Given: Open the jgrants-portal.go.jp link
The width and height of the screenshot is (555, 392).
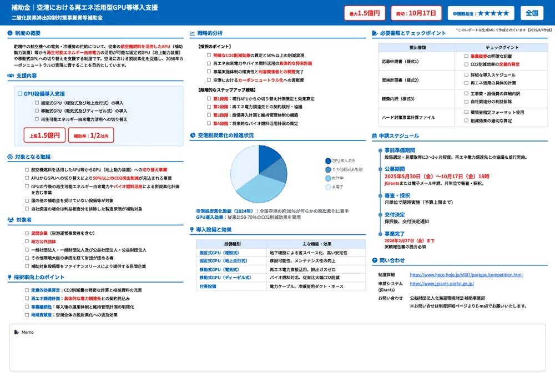Looking at the screenshot, I should click(442, 284).
